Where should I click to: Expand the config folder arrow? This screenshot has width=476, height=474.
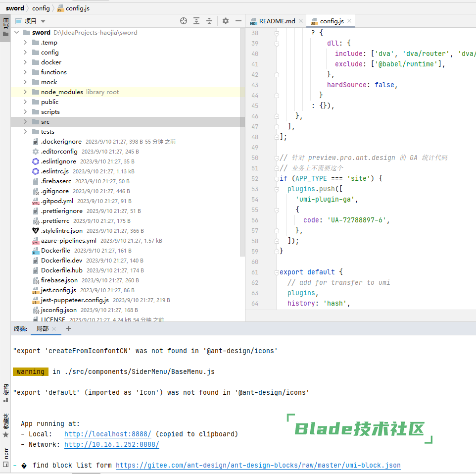(26, 53)
